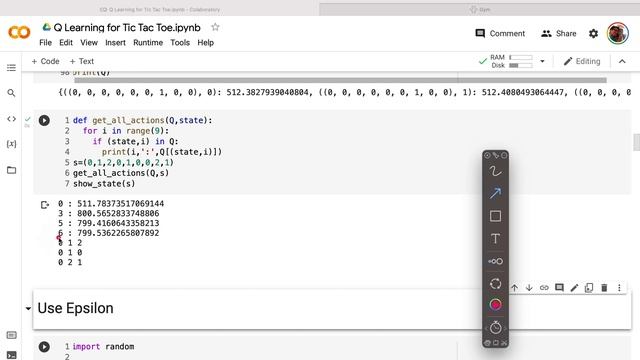Open the View menu
Viewport: 640px width, 360px height.
coord(89,42)
